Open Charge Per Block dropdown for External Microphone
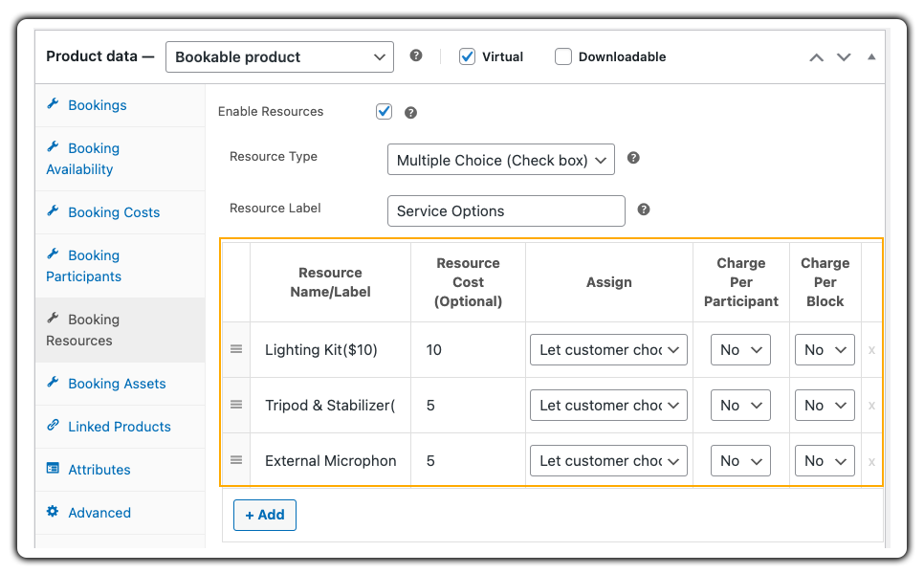Screen dimensions: 924x574 pos(825,461)
